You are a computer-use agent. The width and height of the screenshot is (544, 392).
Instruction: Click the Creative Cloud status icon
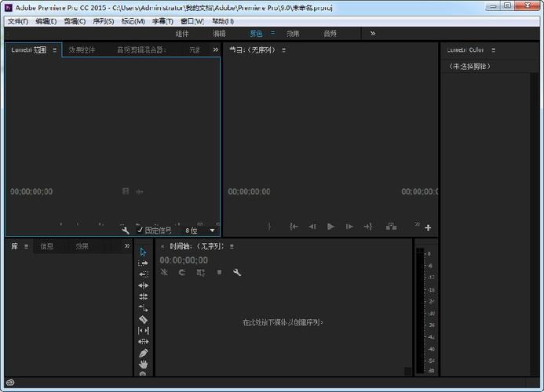coord(10,383)
